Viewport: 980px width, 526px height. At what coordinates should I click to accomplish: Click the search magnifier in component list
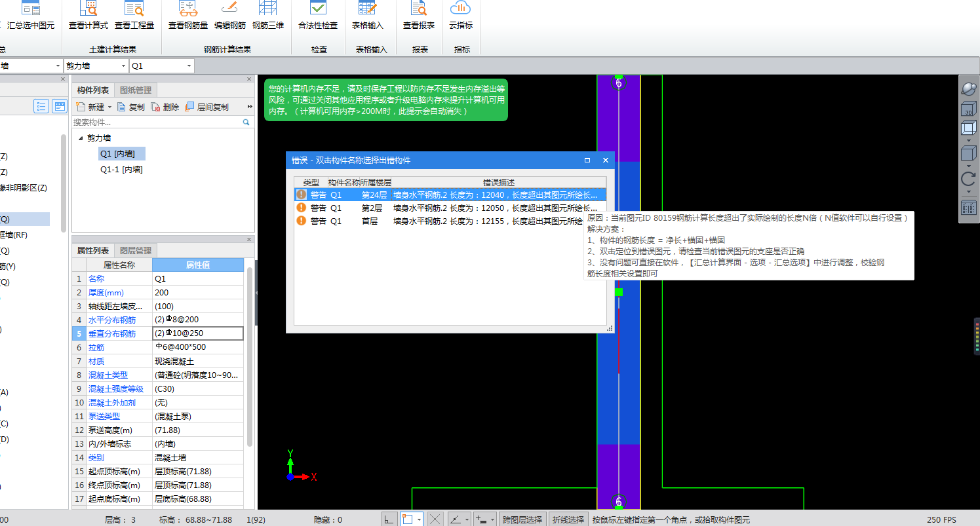click(246, 122)
